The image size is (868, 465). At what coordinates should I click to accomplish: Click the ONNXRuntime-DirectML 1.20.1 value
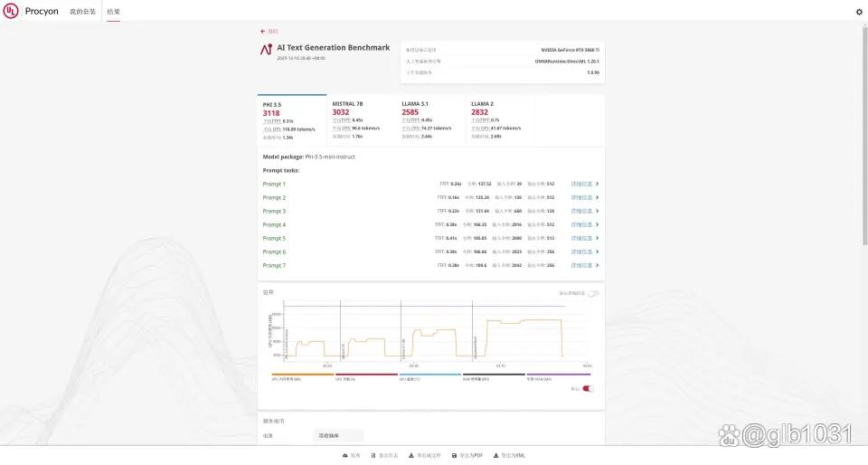(567, 62)
